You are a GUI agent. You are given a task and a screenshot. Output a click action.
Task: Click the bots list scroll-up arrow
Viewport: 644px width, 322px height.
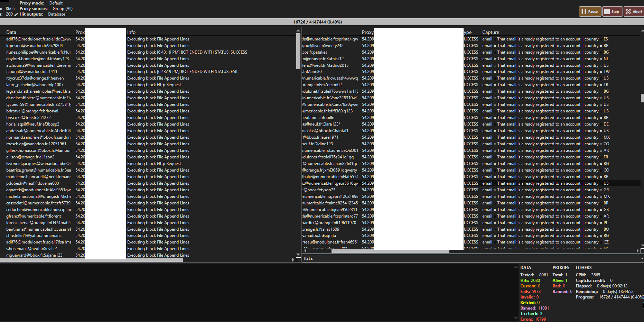298,31
